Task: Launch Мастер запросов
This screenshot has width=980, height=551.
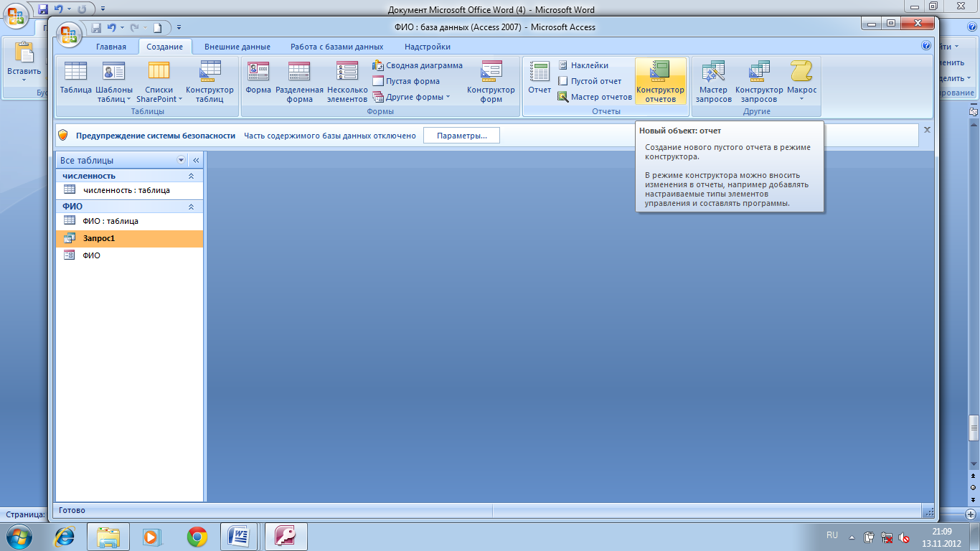Action: click(713, 81)
